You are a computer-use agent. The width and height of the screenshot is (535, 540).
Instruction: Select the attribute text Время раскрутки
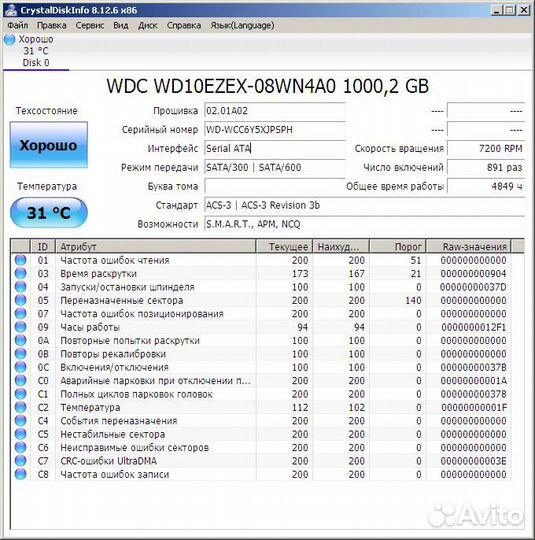tap(99, 274)
